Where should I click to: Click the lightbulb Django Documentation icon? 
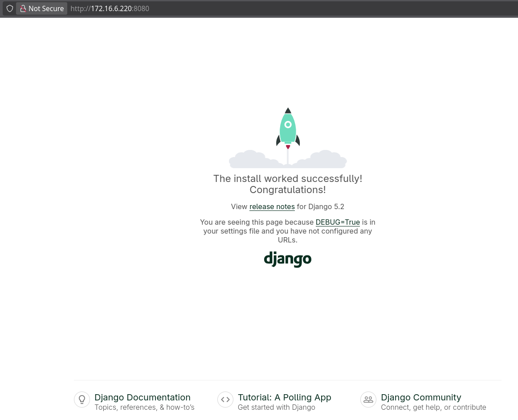(82, 400)
